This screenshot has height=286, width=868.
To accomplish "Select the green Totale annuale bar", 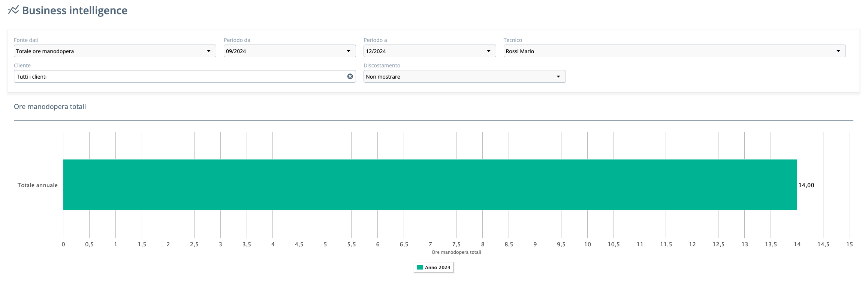I will click(x=430, y=185).
